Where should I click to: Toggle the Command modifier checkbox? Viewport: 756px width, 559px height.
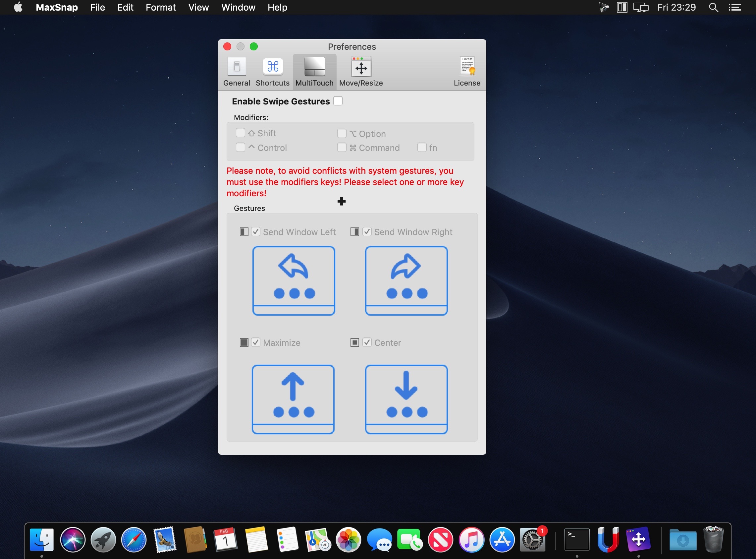pyautogui.click(x=342, y=148)
